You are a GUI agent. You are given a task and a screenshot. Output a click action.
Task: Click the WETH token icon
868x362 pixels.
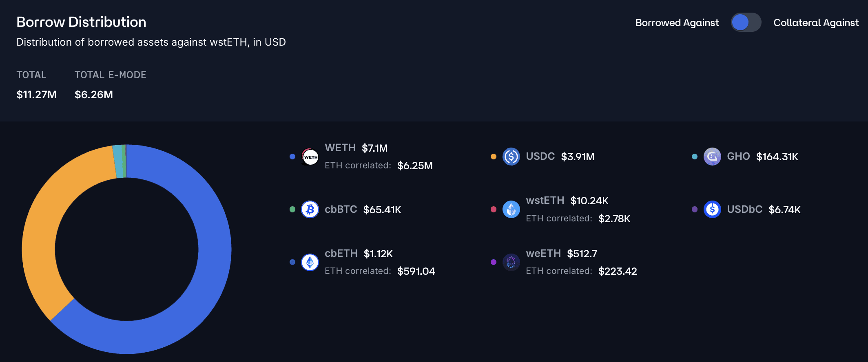click(x=310, y=157)
